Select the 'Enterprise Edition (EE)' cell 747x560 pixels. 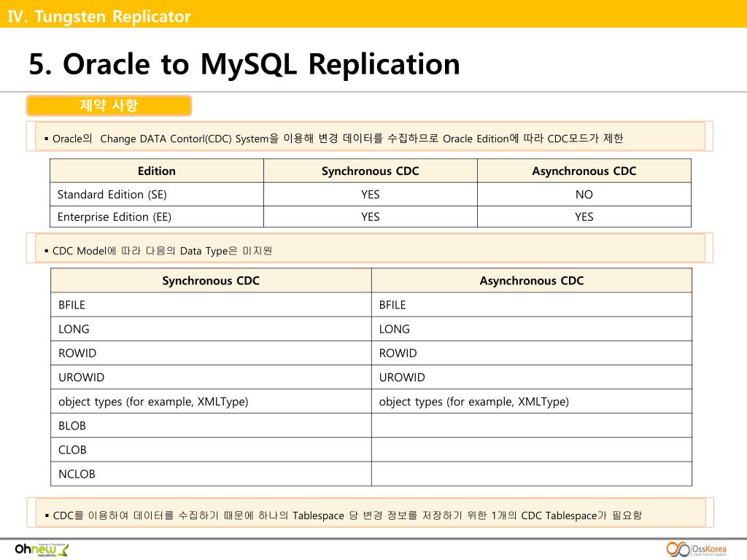point(157,217)
